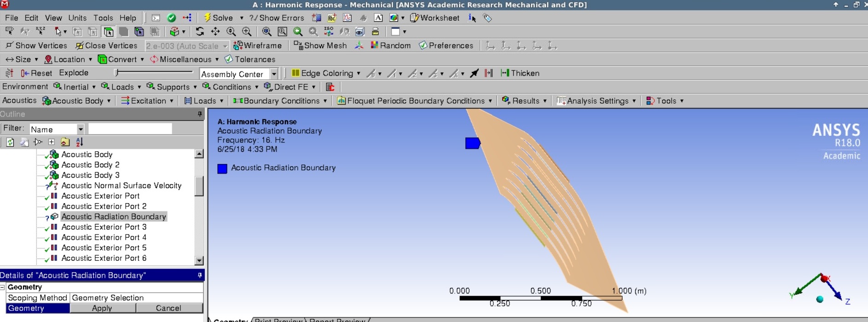Click the outline refresh icon

(x=10, y=142)
